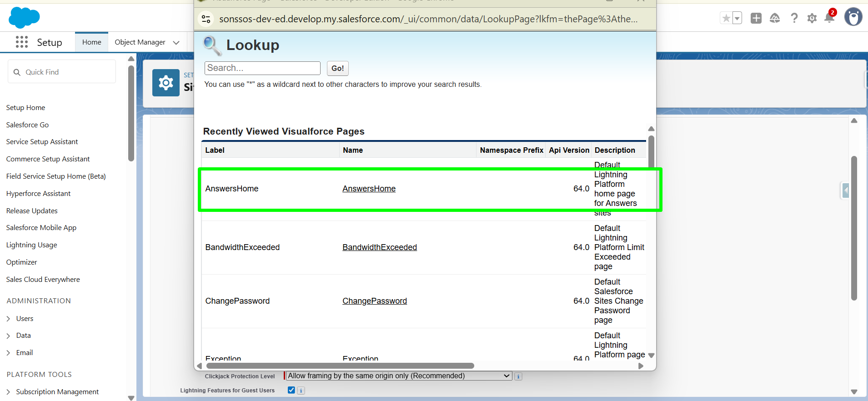Image resolution: width=868 pixels, height=401 pixels.
Task: Click the BandwidthExceeded label cell
Action: [x=242, y=247]
